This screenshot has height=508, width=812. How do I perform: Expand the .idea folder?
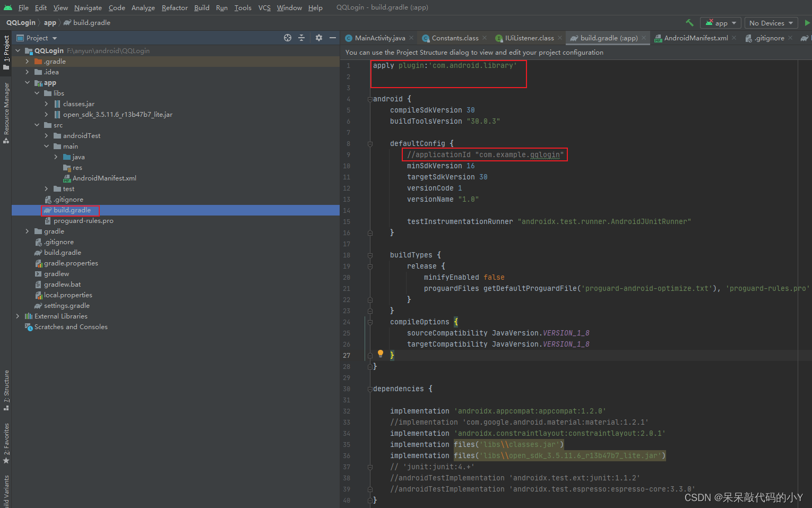(x=27, y=72)
